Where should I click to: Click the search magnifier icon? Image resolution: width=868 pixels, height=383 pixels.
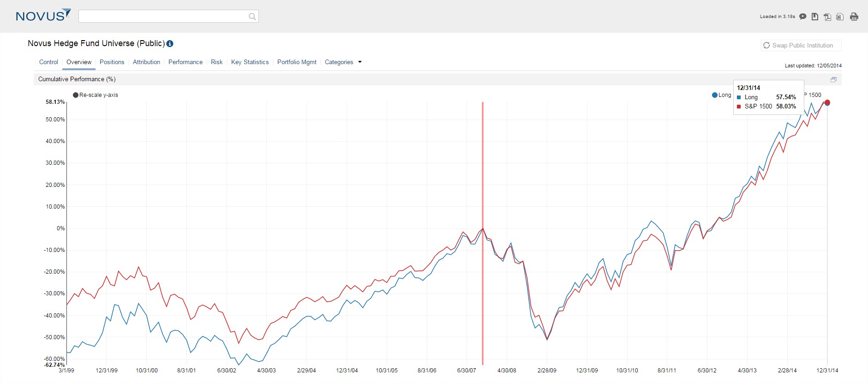pos(252,17)
